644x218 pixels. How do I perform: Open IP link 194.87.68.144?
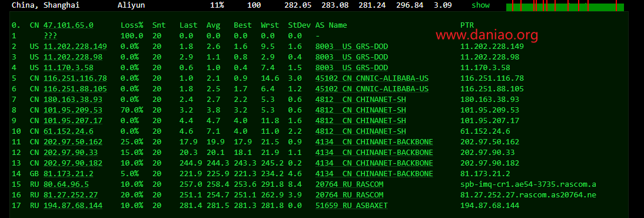72,205
